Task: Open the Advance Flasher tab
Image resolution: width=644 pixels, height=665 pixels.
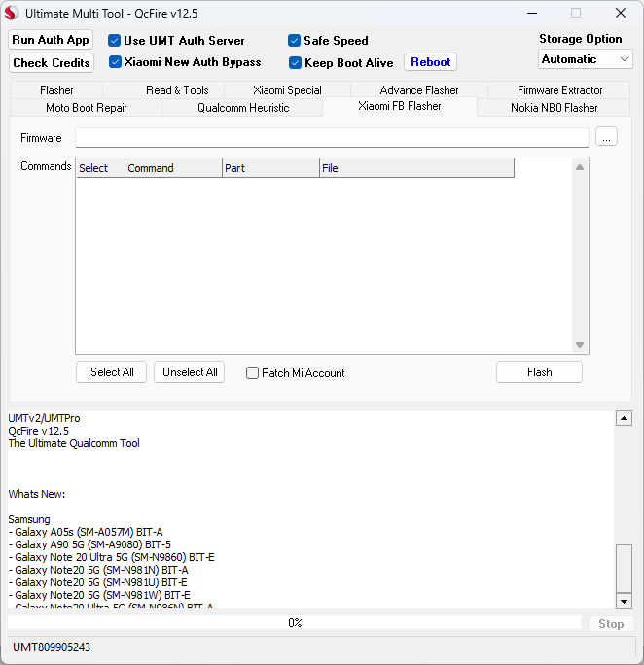Action: pos(418,89)
